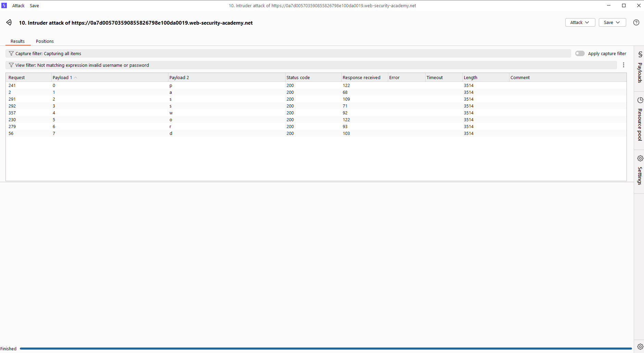Sort results by Length column header
The height and width of the screenshot is (353, 644).
point(470,78)
